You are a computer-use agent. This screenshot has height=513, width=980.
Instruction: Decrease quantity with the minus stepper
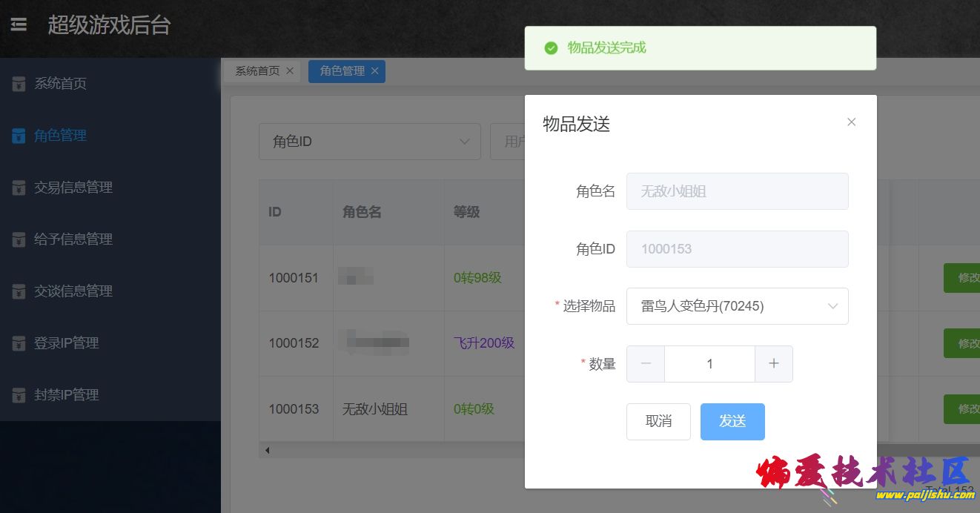point(645,363)
